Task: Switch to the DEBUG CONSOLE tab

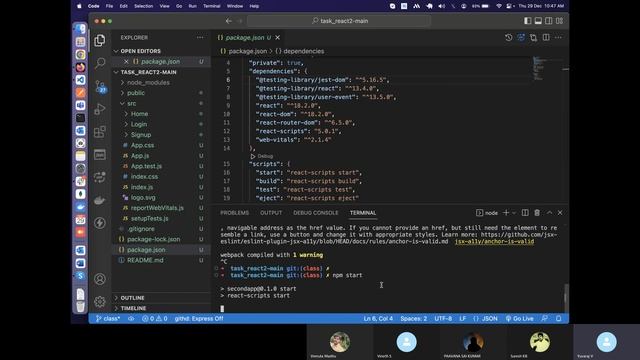Action: coord(316,213)
